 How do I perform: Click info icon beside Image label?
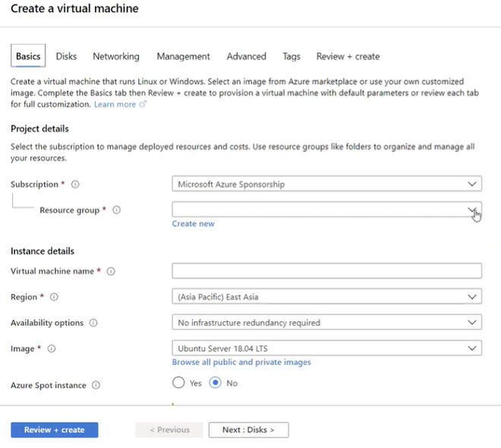click(x=52, y=349)
